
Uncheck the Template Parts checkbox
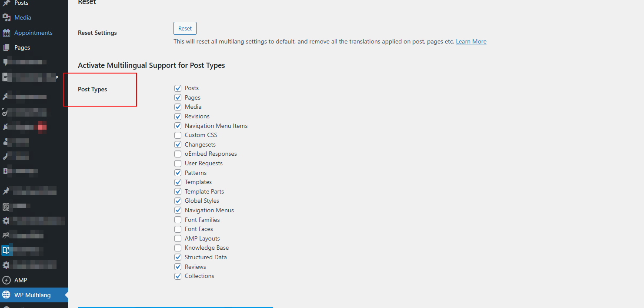click(178, 191)
